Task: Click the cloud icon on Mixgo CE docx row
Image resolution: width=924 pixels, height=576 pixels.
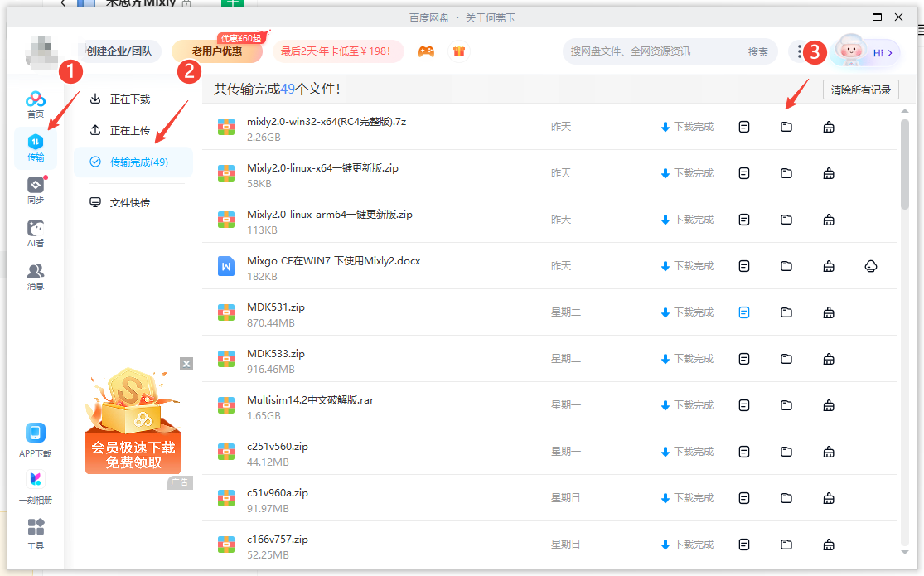Action: pos(871,266)
